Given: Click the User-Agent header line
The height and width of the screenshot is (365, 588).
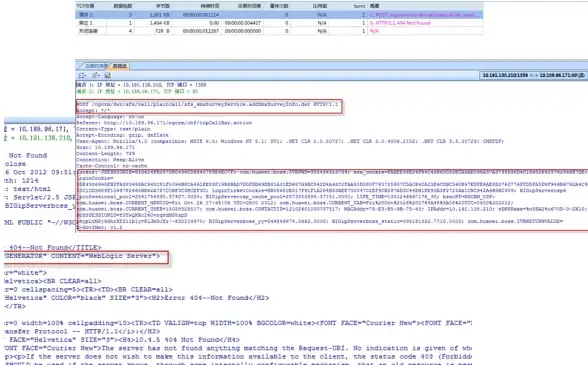Looking at the screenshot, I should (x=290, y=141).
